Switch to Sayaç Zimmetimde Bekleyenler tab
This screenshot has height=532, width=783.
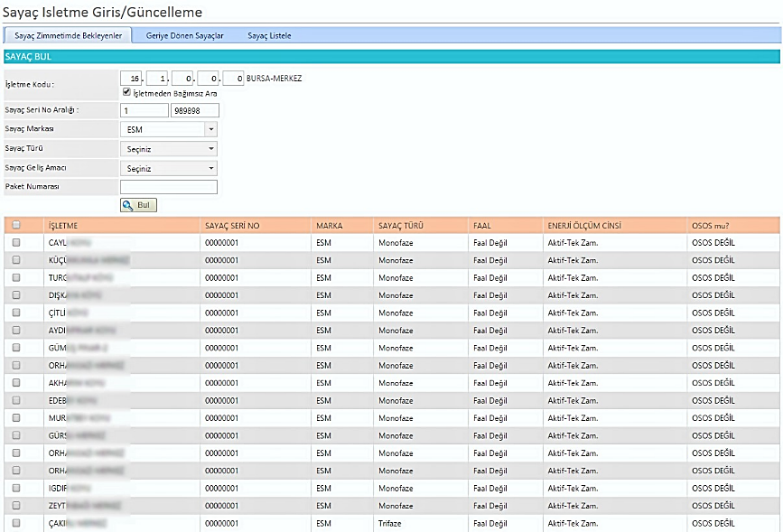tap(68, 35)
